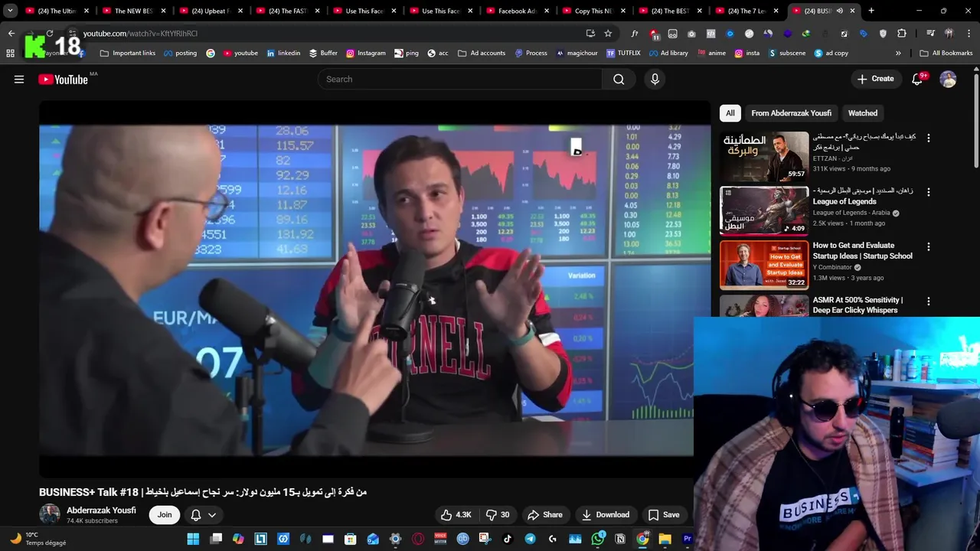980x551 pixels.
Task: Open the Instagram bookmark
Action: (366, 53)
